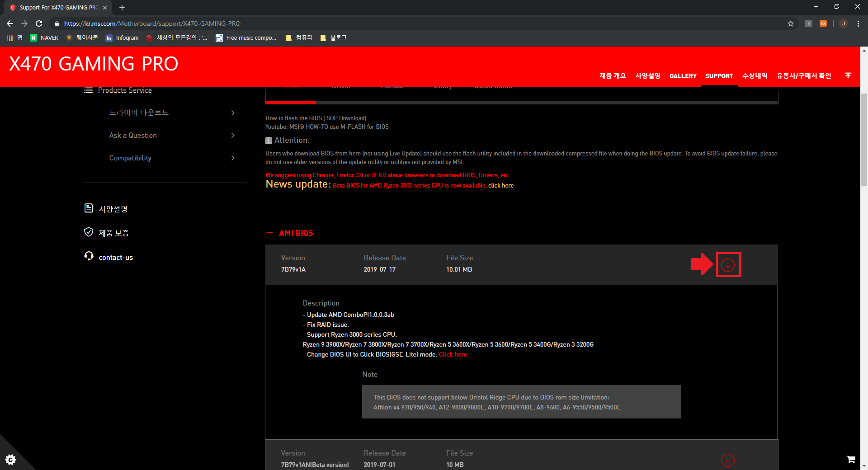Image resolution: width=868 pixels, height=470 pixels.
Task: Click 'click here' beta BIOS news link
Action: [501, 185]
